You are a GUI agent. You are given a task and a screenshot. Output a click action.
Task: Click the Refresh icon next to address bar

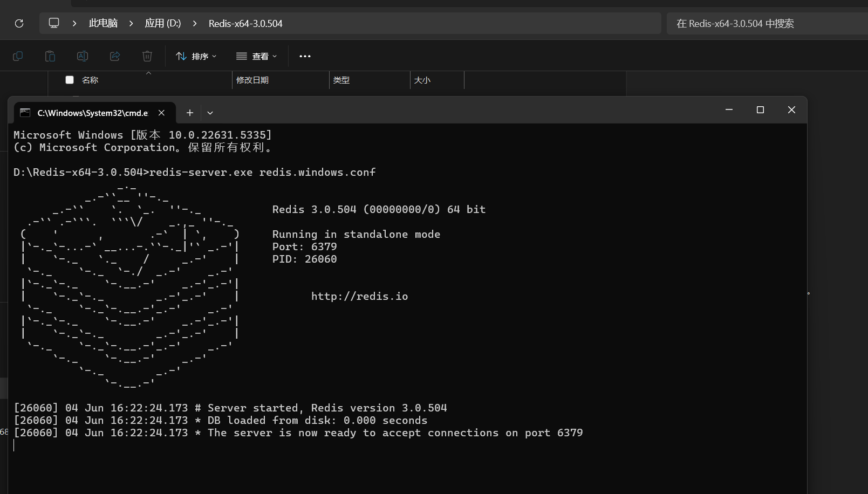click(x=19, y=23)
